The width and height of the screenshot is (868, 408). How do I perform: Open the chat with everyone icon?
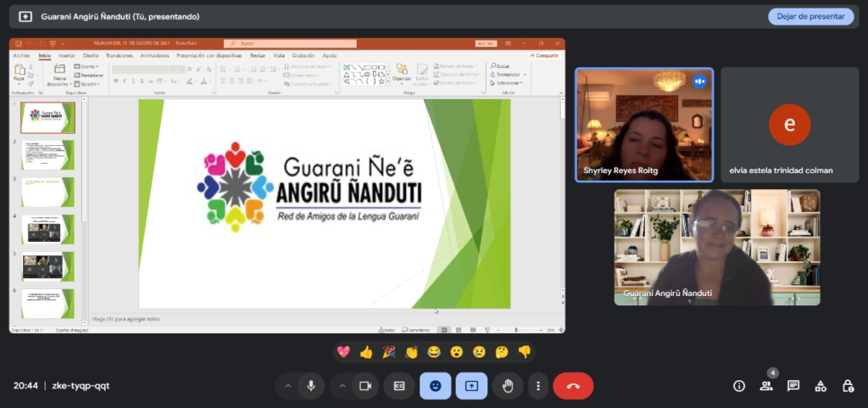793,386
